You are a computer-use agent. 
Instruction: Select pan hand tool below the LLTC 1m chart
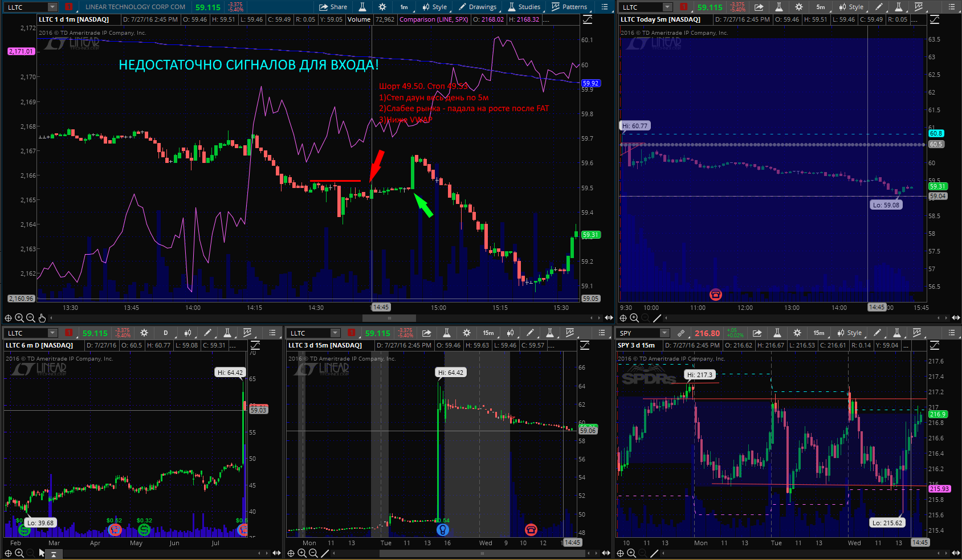tap(42, 318)
